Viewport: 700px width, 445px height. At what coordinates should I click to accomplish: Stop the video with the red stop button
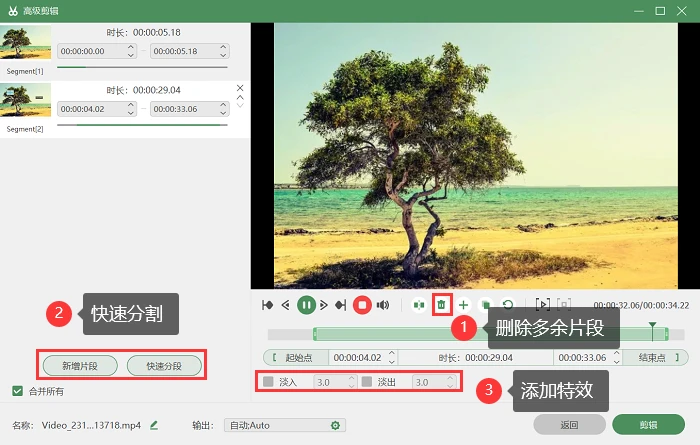pyautogui.click(x=362, y=305)
